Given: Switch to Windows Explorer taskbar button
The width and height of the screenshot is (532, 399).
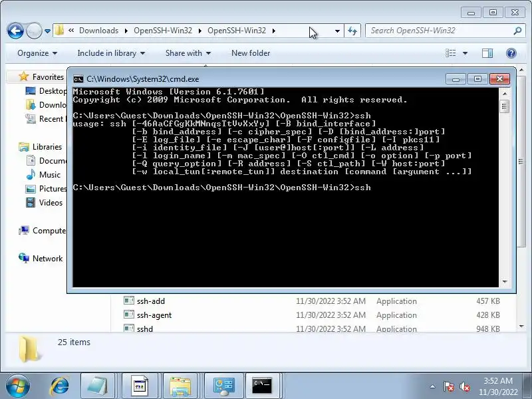Looking at the screenshot, I should click(x=180, y=386).
